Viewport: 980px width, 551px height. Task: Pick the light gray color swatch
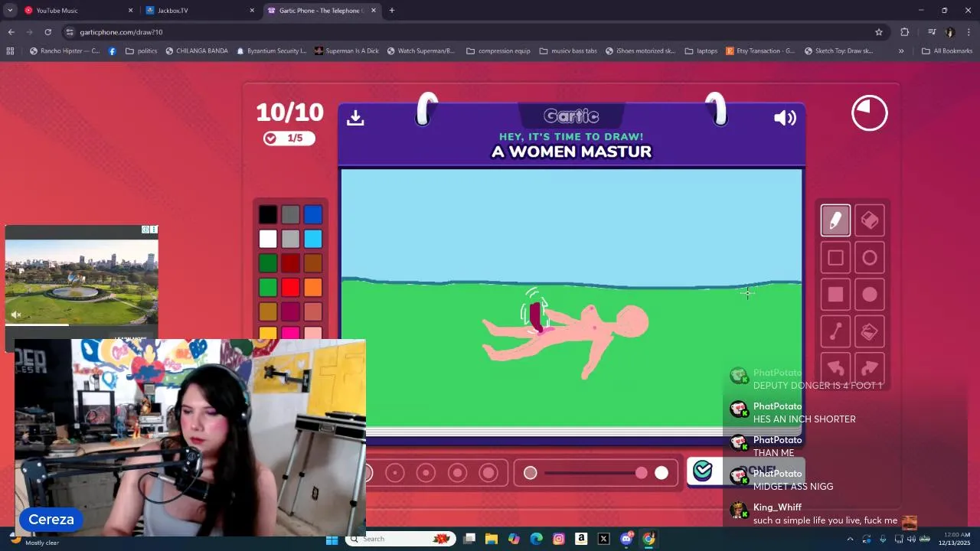(x=290, y=239)
